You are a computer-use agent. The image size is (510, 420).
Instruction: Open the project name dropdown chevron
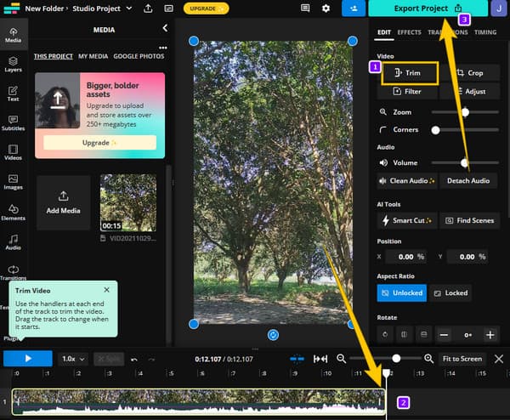[x=129, y=9]
